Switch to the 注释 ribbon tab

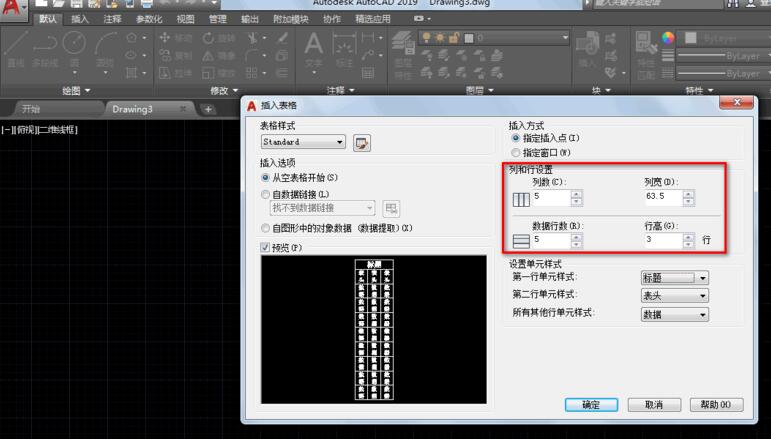coord(112,19)
